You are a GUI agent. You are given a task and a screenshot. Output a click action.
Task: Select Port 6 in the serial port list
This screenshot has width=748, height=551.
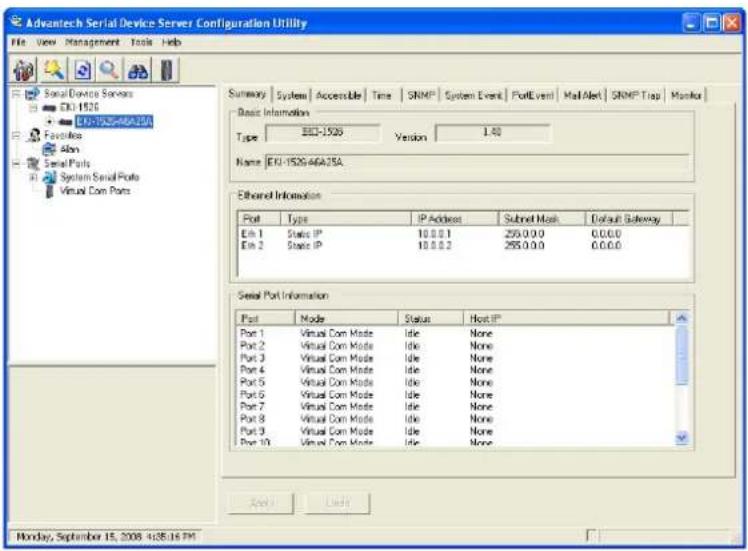(456, 395)
